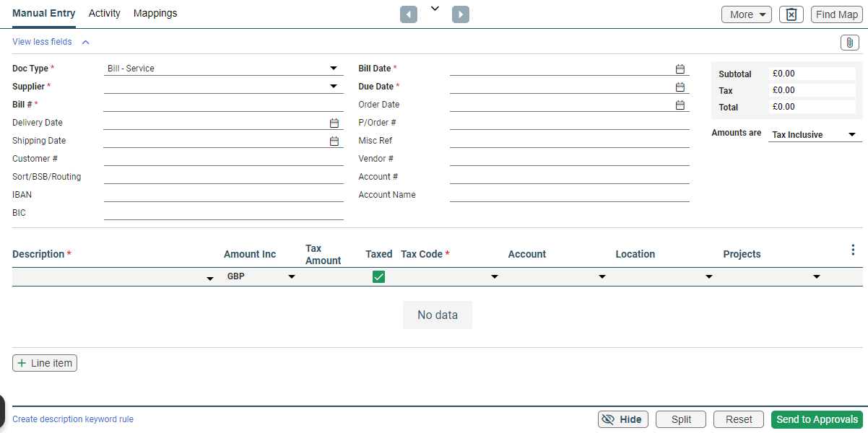Uncheck the Taxed checkbox on the line item
The height and width of the screenshot is (433, 868).
[378, 276]
